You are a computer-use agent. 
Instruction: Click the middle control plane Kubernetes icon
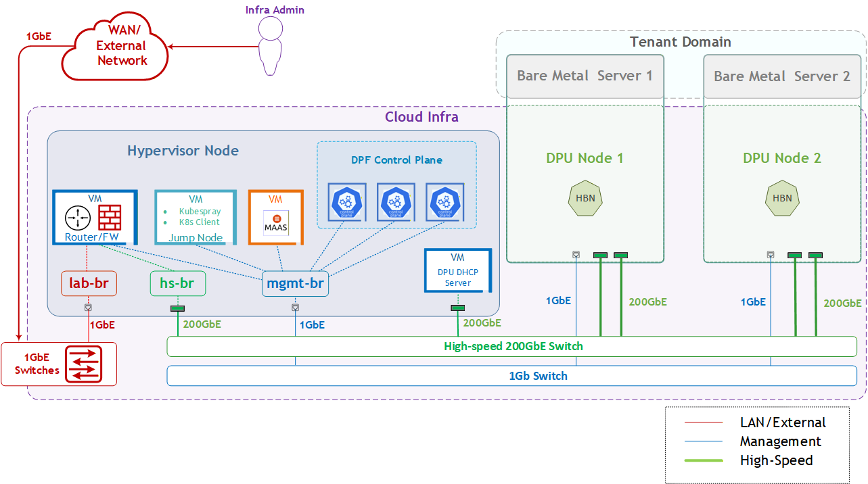point(396,202)
